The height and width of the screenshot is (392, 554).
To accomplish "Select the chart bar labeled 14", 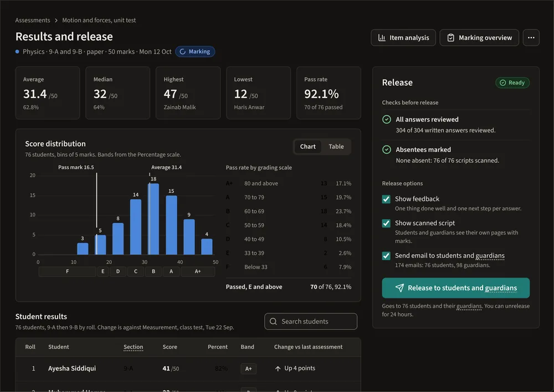I will (x=136, y=227).
